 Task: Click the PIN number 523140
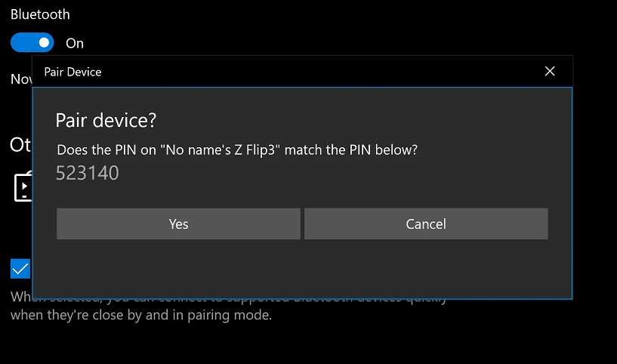pos(88,173)
